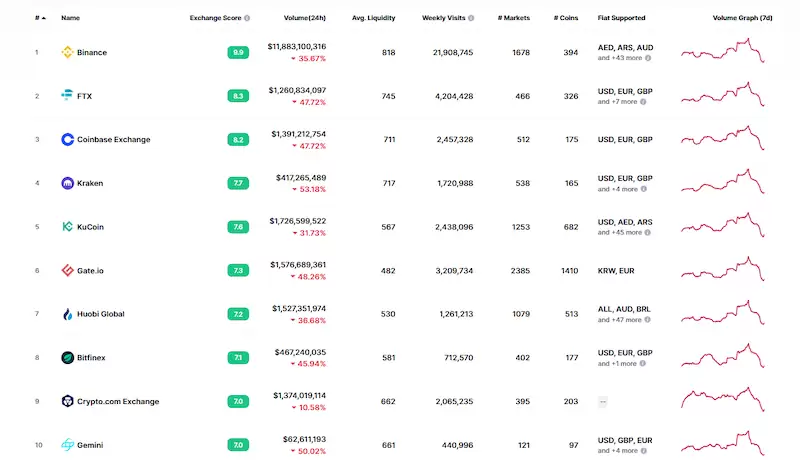The image size is (800, 460).
Task: Sort by the # column header arrow
Action: pos(42,18)
